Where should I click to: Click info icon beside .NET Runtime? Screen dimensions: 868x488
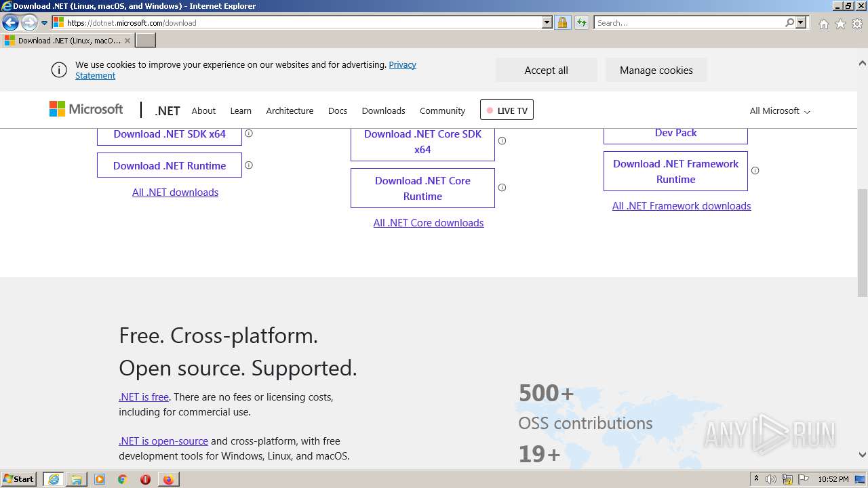(249, 165)
